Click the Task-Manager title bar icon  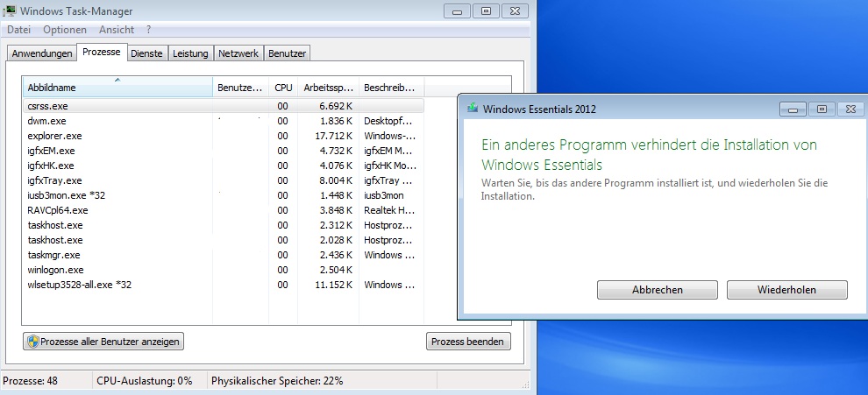10,11
